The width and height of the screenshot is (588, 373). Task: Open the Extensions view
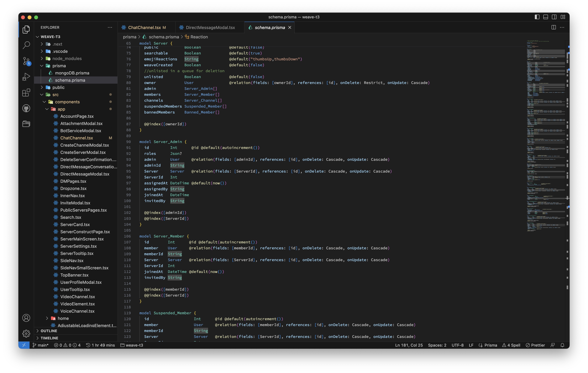point(26,93)
